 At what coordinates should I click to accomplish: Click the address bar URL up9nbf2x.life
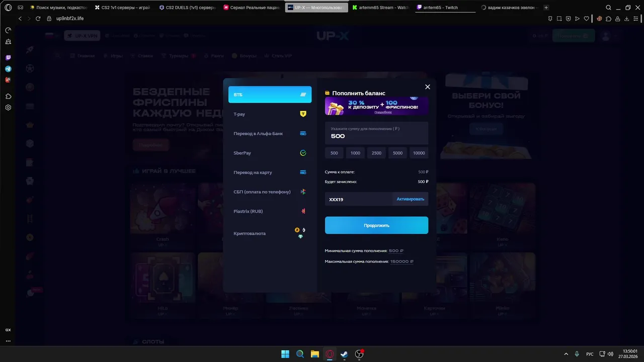coord(70,19)
